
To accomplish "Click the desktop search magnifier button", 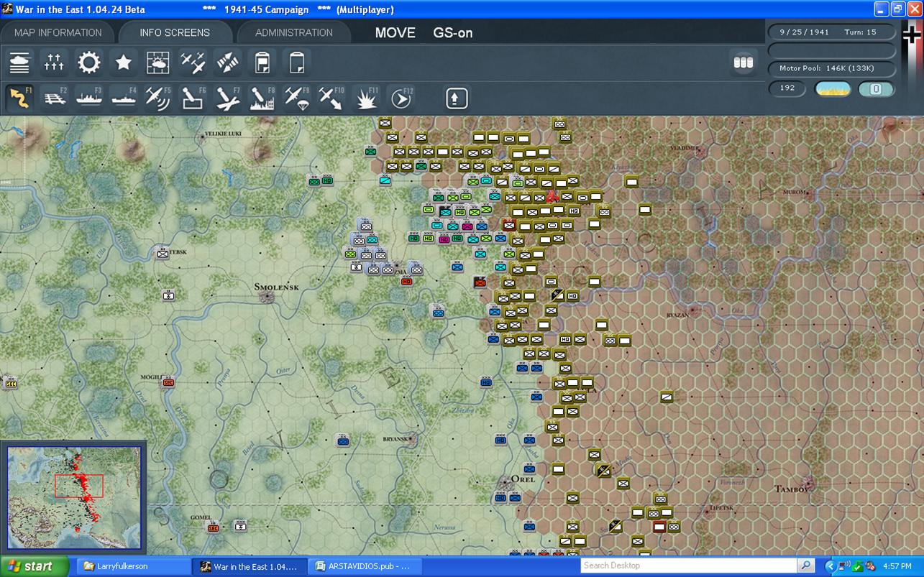I will pos(806,566).
